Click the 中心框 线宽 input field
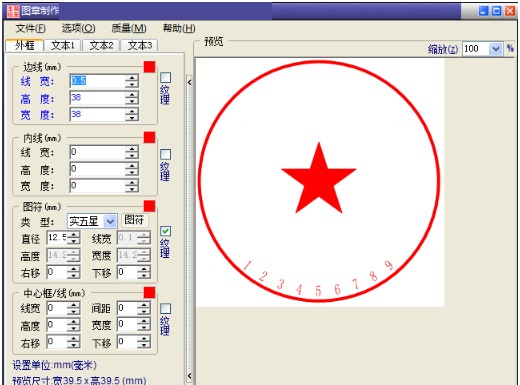520x385 pixels. [57, 308]
